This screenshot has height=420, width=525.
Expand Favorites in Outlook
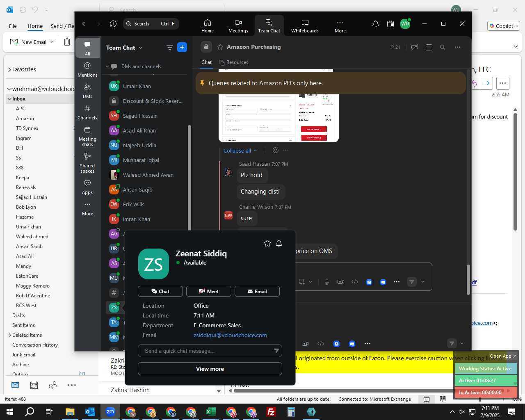click(x=9, y=70)
